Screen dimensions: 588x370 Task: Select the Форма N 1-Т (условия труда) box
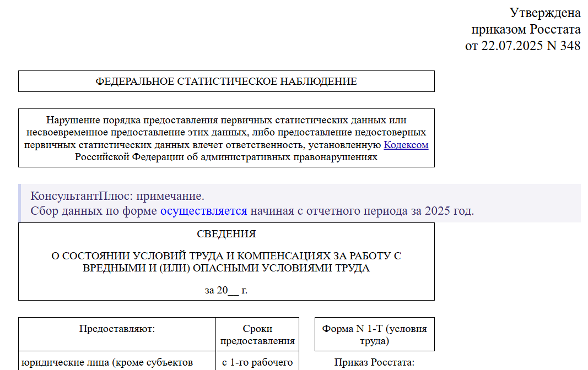[374, 335]
